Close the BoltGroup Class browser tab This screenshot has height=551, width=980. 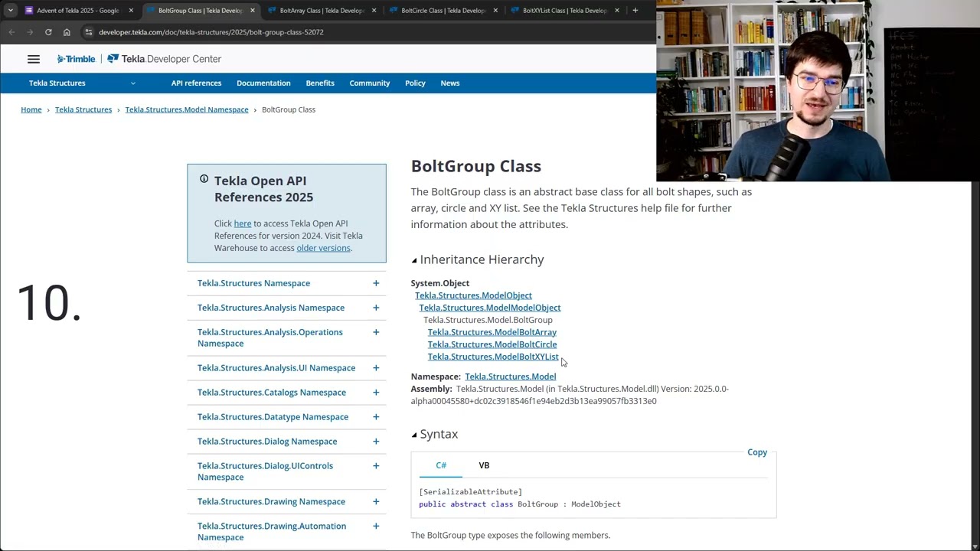253,11
